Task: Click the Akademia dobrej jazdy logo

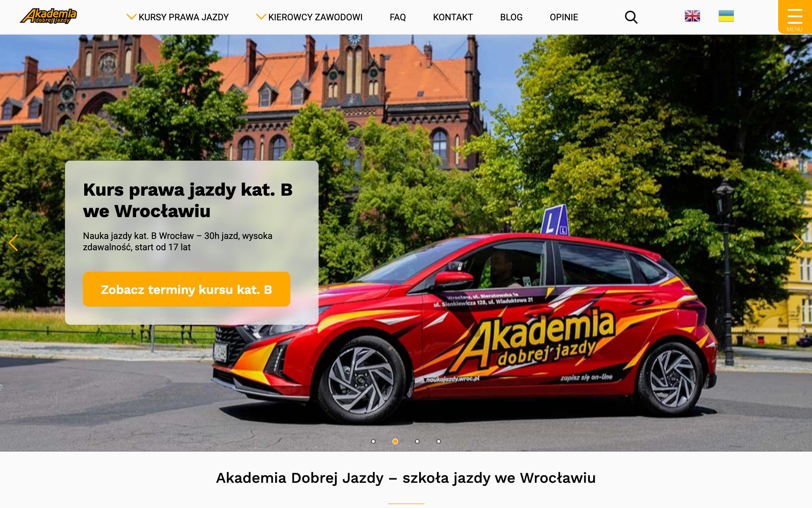Action: coord(48,16)
